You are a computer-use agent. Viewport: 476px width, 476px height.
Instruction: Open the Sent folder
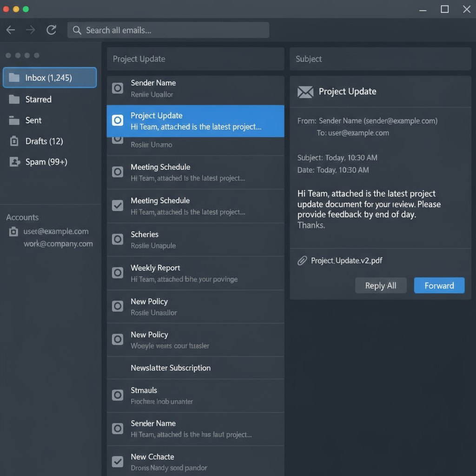(x=33, y=120)
